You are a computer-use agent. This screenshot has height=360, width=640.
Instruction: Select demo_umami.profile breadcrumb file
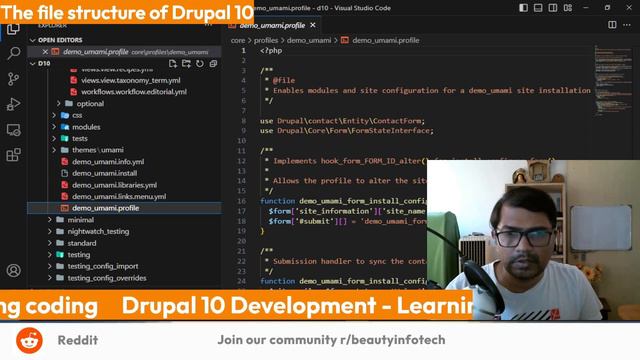pyautogui.click(x=385, y=40)
